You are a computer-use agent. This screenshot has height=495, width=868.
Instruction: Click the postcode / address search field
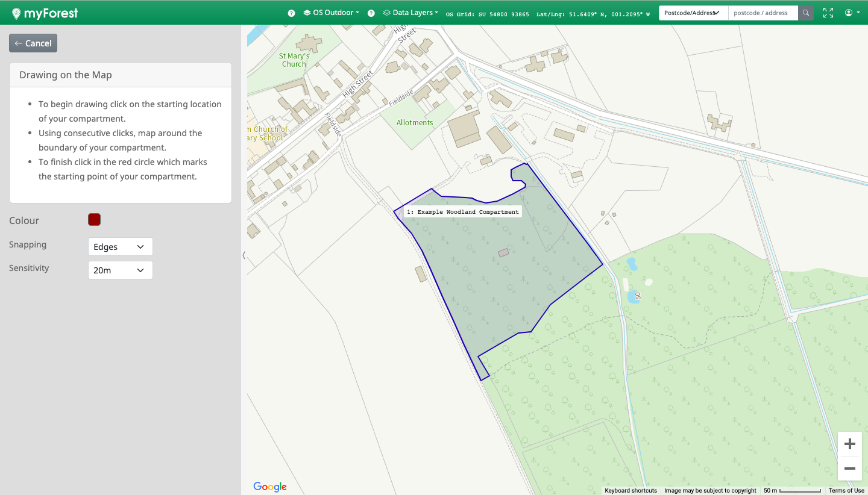pyautogui.click(x=763, y=13)
